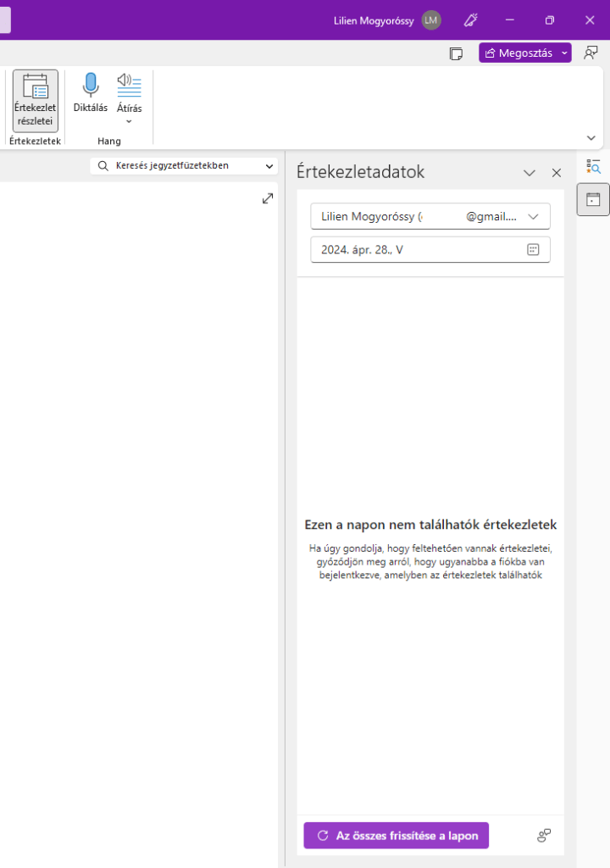Click the pen icon in title bar
610x868 pixels.
471,20
